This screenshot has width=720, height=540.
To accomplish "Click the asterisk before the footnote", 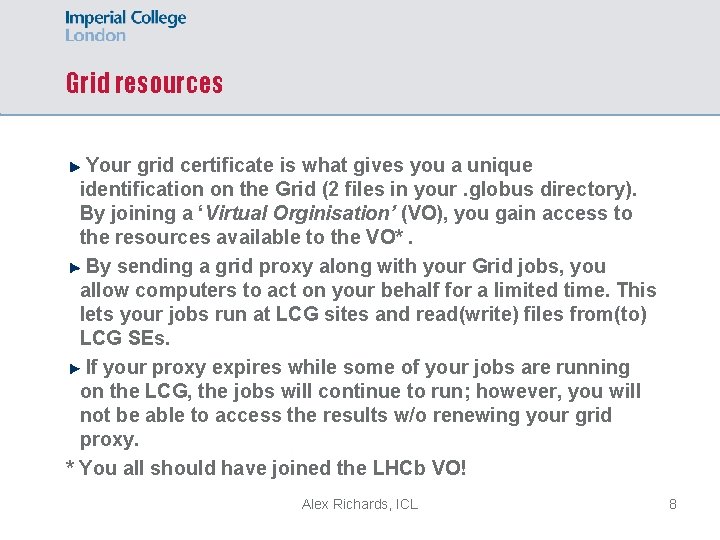I will 70,466.
